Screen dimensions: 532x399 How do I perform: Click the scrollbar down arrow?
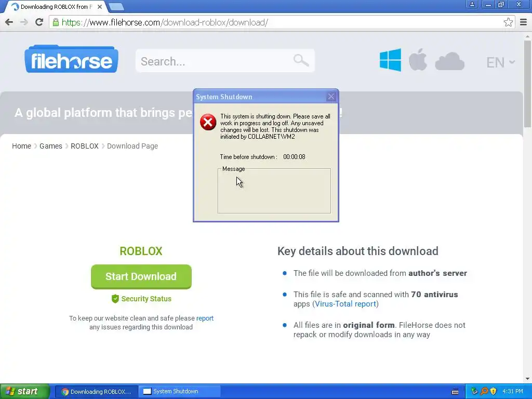(528, 379)
